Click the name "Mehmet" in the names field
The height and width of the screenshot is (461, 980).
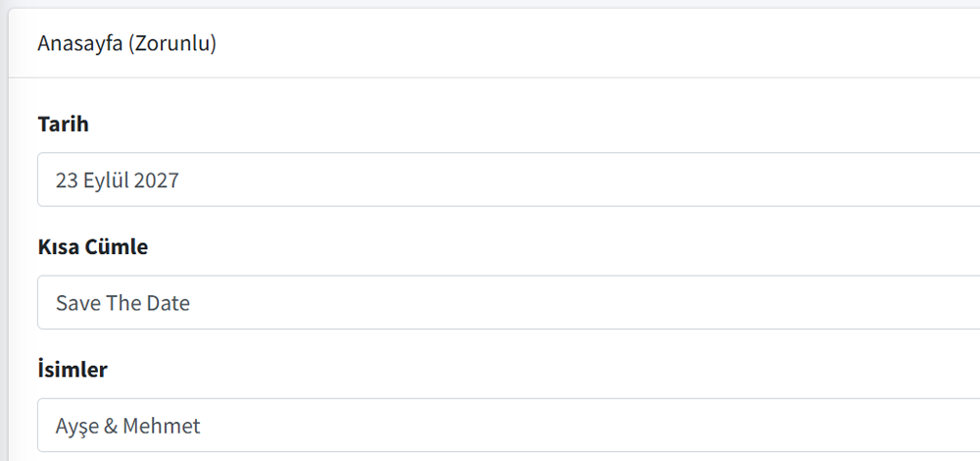pos(162,427)
